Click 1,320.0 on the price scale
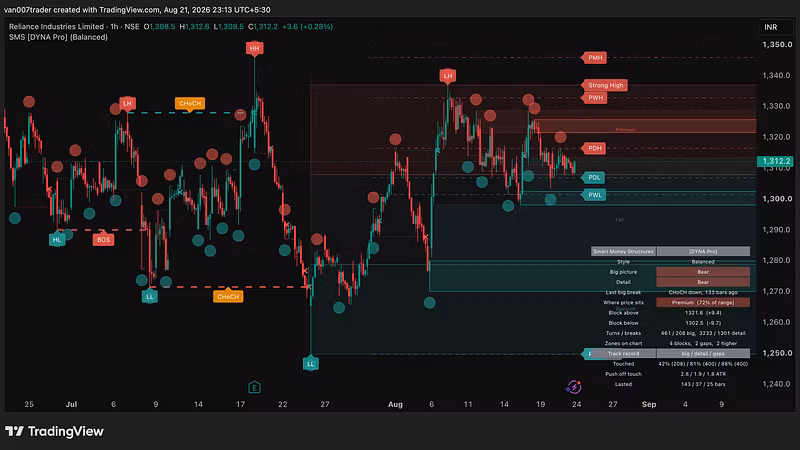Image resolution: width=800 pixels, height=450 pixels. tap(777, 137)
